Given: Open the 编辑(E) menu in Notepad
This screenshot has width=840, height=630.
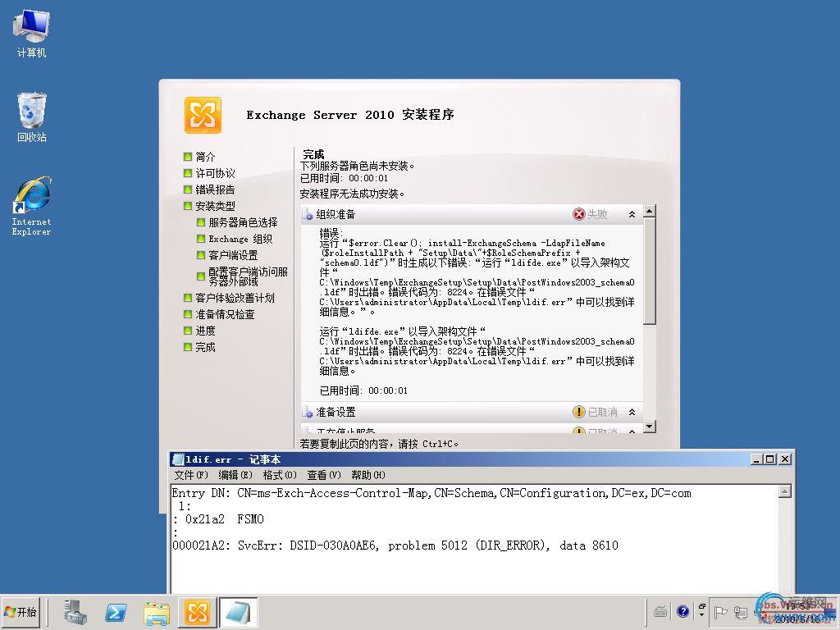Looking at the screenshot, I should pyautogui.click(x=235, y=475).
